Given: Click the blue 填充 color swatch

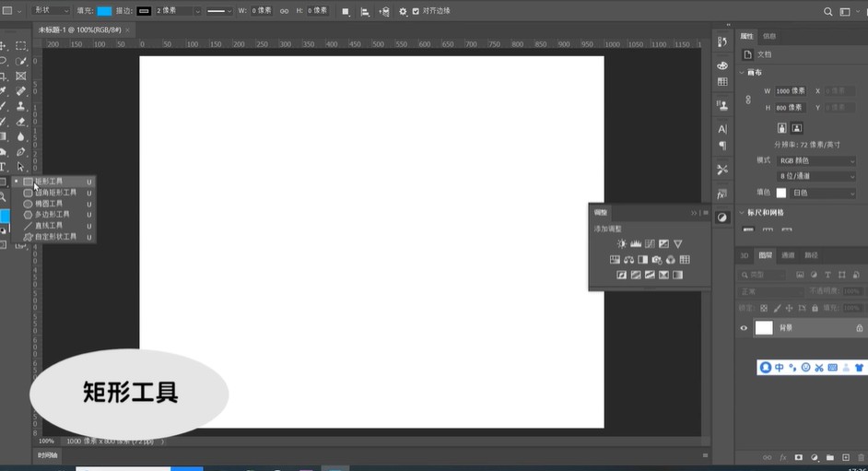Looking at the screenshot, I should tap(104, 11).
